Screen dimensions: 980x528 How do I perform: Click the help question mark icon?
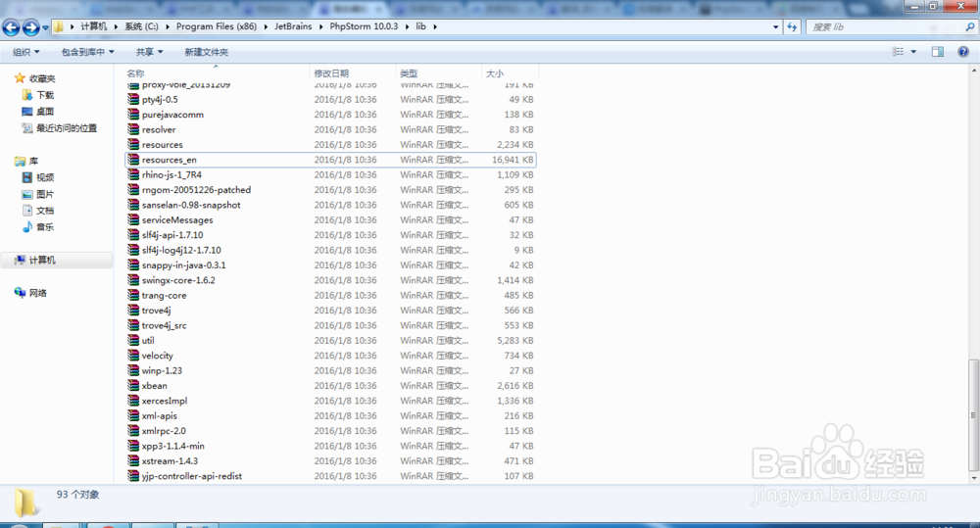(963, 52)
